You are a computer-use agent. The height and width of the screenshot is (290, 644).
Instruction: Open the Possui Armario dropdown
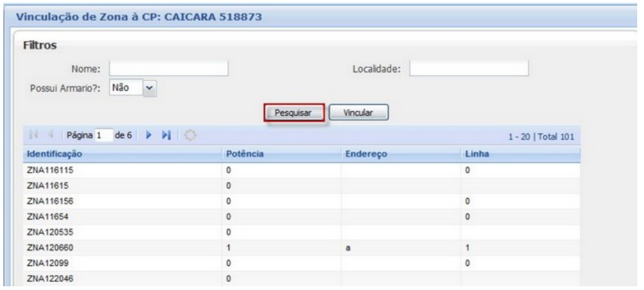(149, 88)
